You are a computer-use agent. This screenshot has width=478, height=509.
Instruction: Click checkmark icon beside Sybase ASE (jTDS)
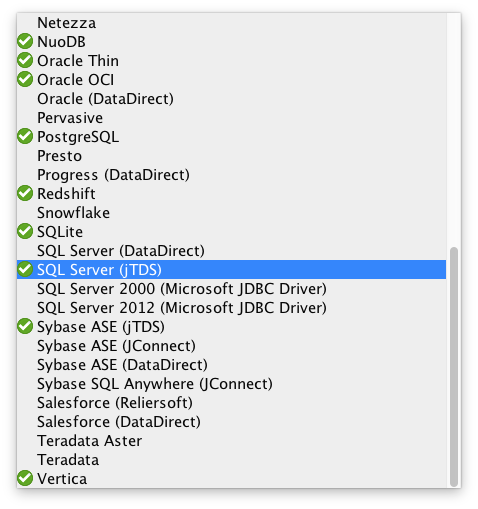[x=25, y=326]
